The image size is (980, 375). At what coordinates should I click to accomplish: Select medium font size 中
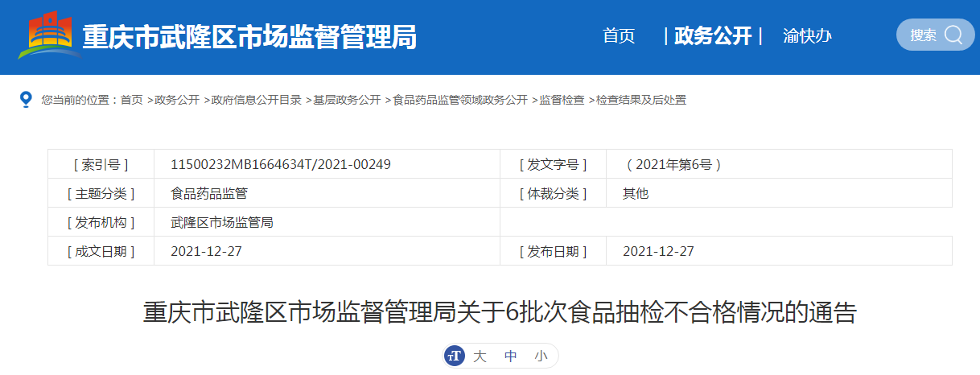510,356
